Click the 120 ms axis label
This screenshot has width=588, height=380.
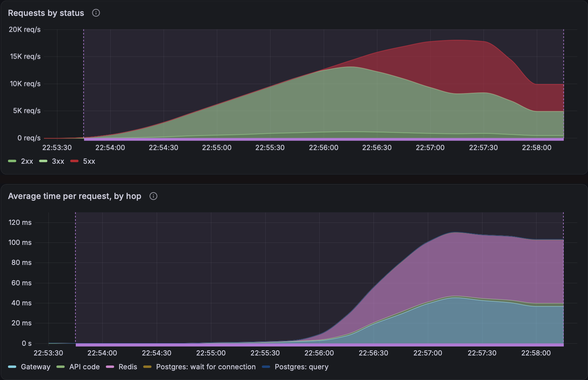[20, 222]
